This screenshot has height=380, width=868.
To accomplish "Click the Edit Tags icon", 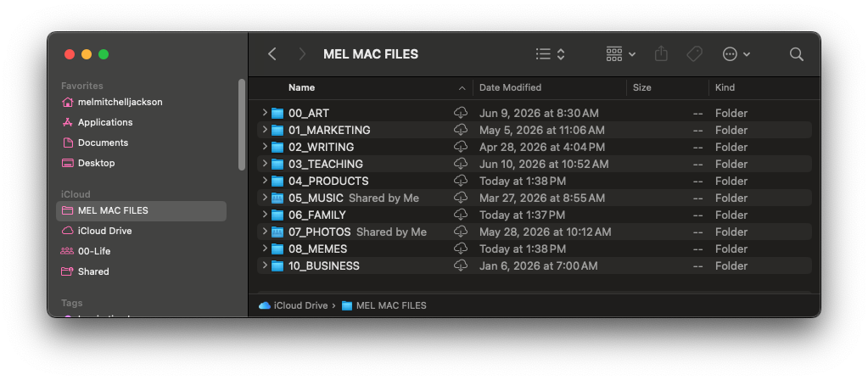I will (x=694, y=53).
